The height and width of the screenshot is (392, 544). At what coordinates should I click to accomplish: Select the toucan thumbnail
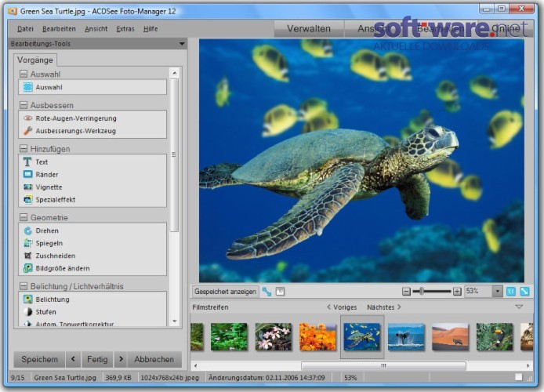pyautogui.click(x=495, y=337)
